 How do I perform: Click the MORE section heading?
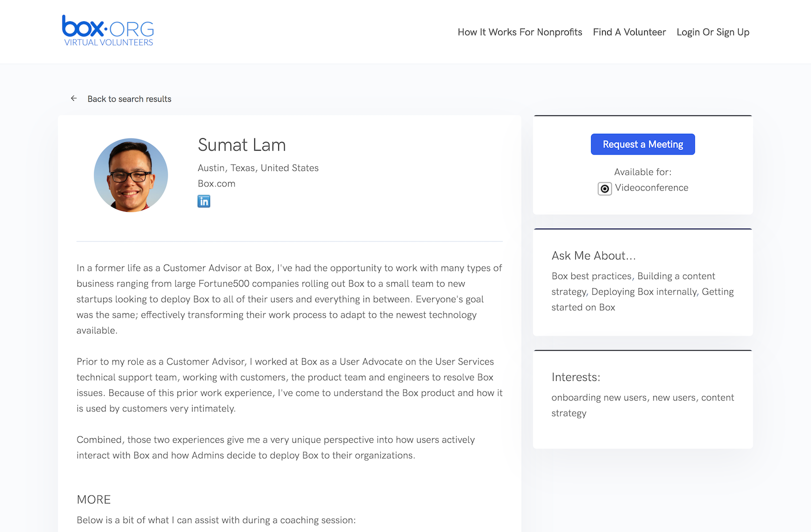point(94,500)
